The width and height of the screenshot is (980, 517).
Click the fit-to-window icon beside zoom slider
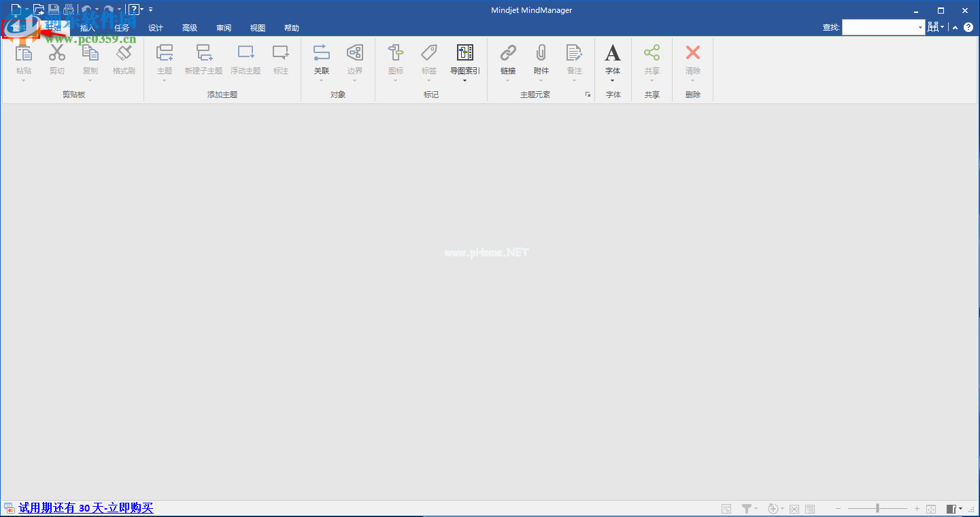tap(932, 509)
